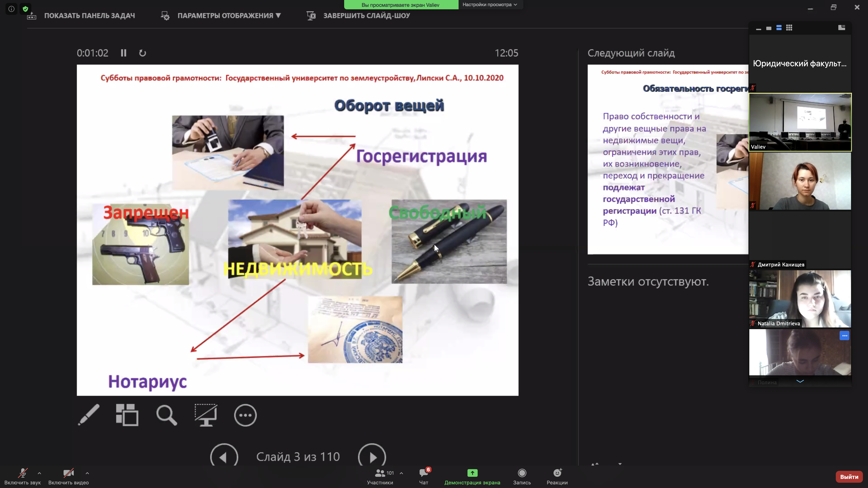Screen dimensions: 868x488
Task: Start recording with Запись
Action: (522, 477)
